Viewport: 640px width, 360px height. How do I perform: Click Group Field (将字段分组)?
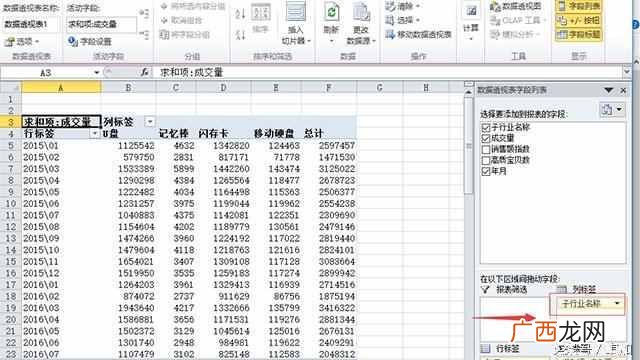click(185, 35)
